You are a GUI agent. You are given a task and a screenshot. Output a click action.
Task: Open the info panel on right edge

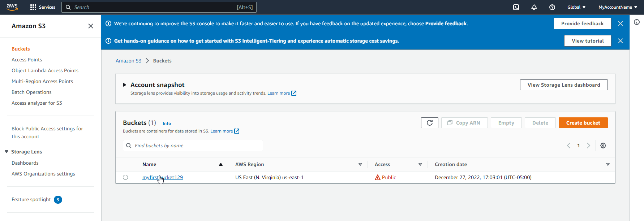[636, 22]
